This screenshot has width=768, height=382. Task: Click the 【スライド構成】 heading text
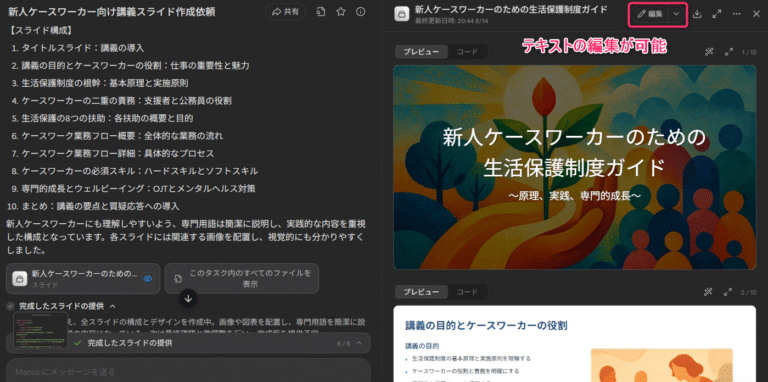point(41,31)
